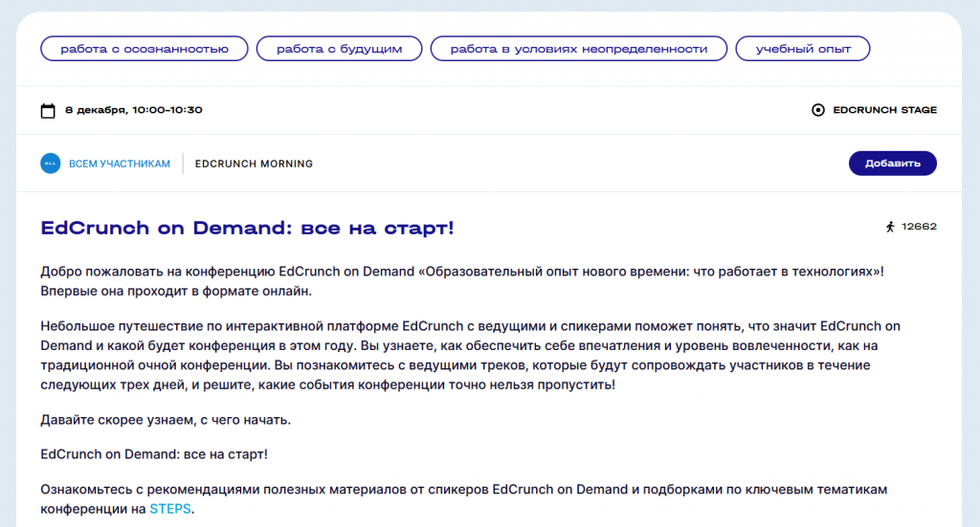980x527 pixels.
Task: Open the STEPS link
Action: pyautogui.click(x=170, y=509)
